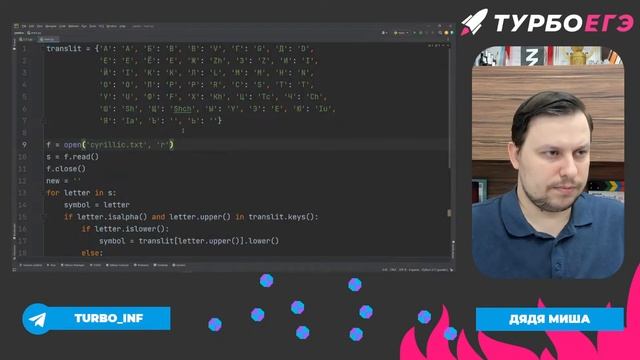This screenshot has width=640, height=360.
Task: Switch to the second, highlighted editor tab
Action: point(49,39)
